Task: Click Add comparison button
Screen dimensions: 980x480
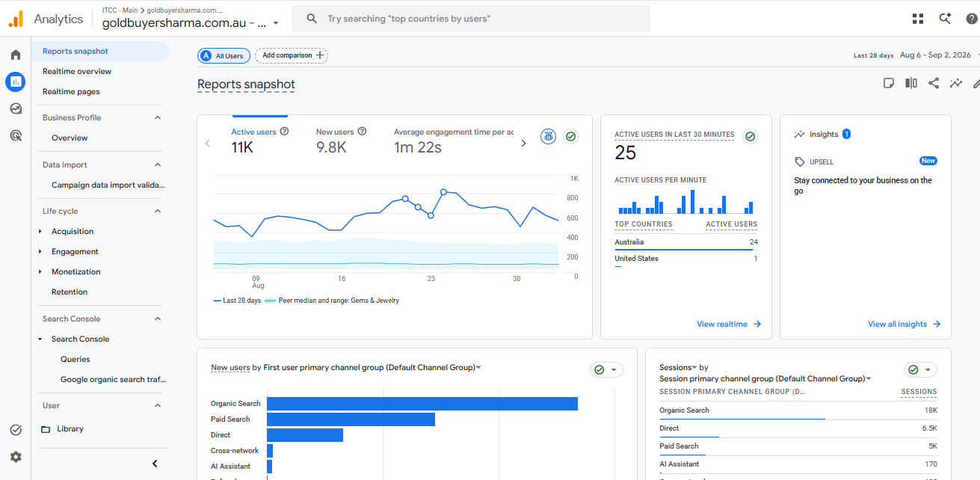Action: coord(292,55)
